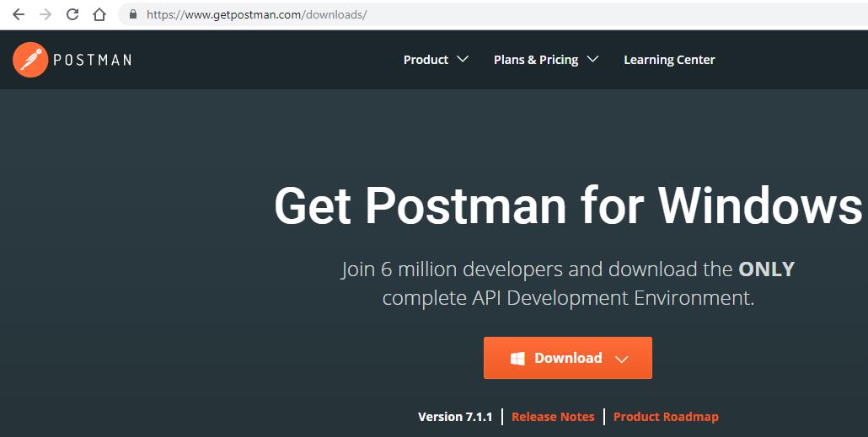Click the address bar URL field
The image size is (868, 437).
click(x=493, y=14)
